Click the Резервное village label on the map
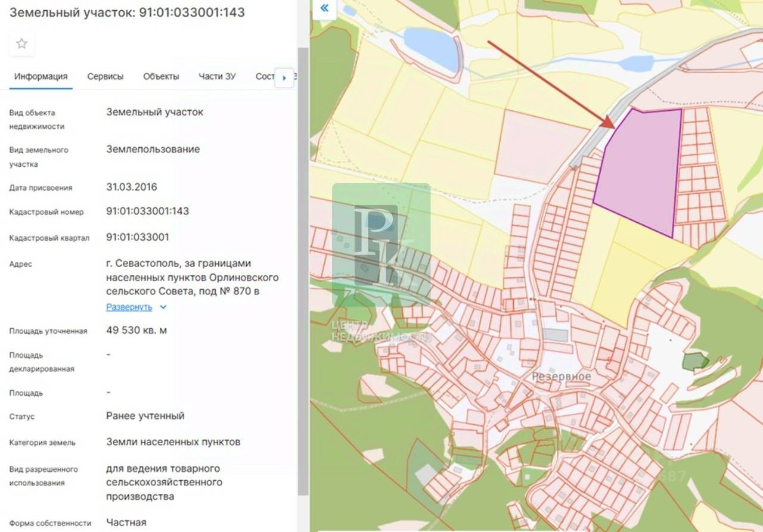The image size is (763, 532). [561, 377]
